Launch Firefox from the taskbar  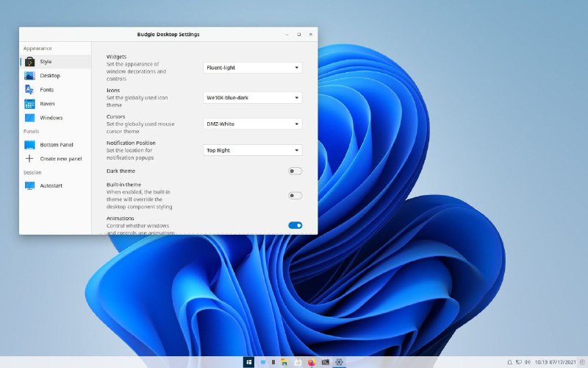point(312,362)
